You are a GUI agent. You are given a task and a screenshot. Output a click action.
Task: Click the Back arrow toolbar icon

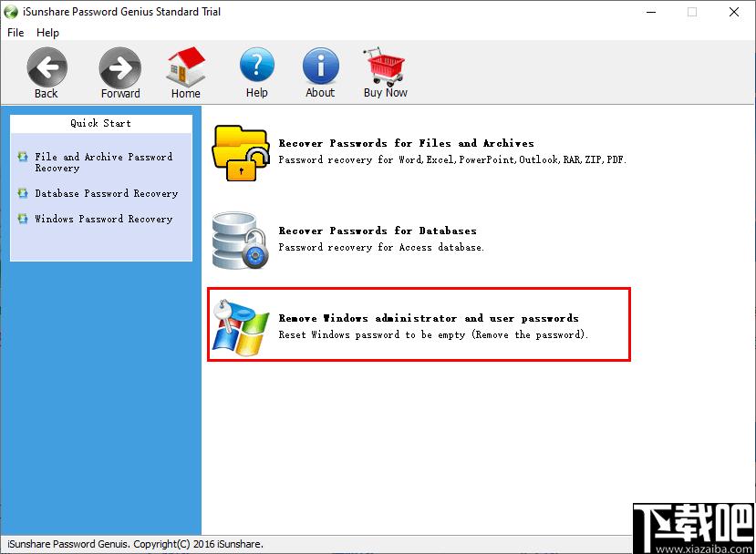coord(47,67)
